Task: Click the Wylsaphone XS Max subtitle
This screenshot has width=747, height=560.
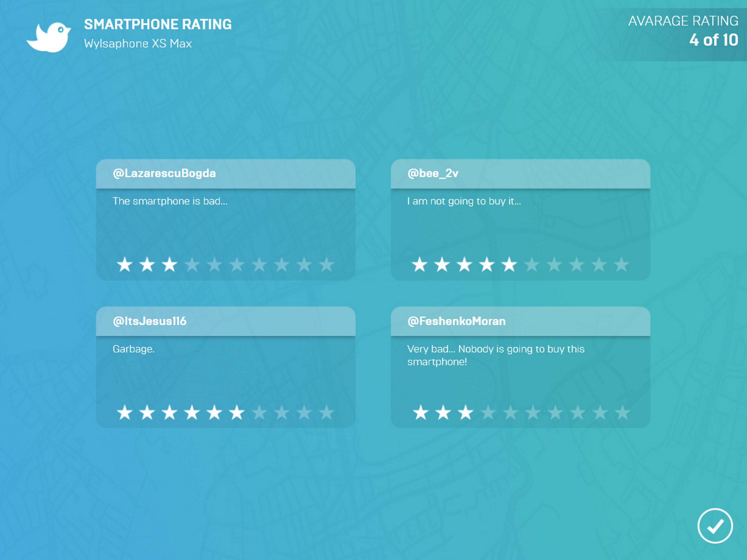Action: click(138, 43)
